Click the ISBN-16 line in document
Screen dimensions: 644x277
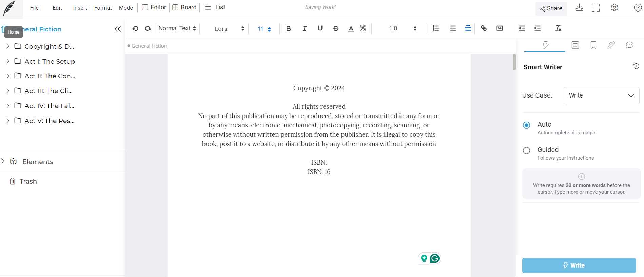tap(319, 172)
